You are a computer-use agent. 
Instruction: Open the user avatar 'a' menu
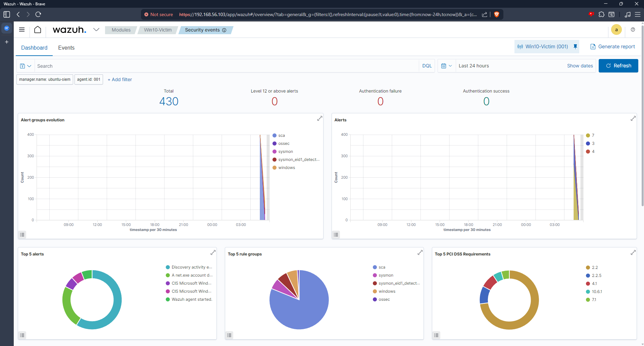(x=616, y=30)
